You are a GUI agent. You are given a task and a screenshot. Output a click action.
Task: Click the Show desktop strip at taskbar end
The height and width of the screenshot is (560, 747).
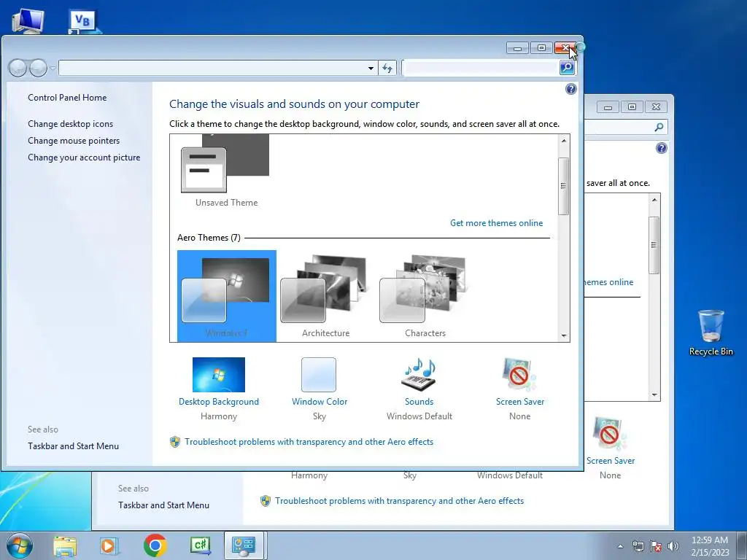743,545
